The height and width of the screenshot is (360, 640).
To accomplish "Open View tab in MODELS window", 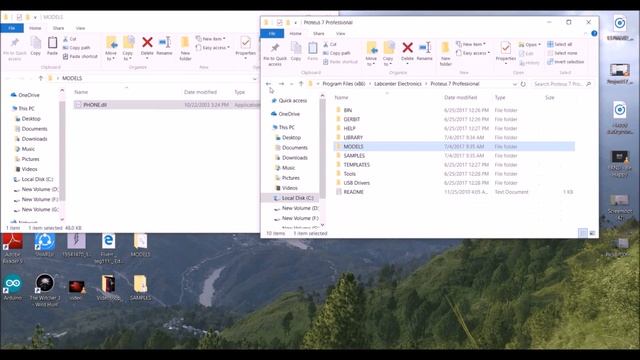I will (x=80, y=28).
